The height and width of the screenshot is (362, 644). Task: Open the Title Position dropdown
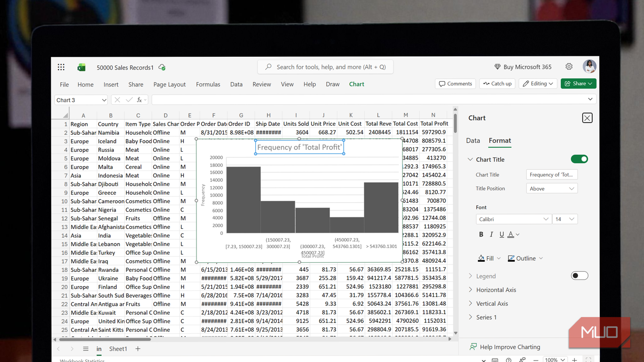tap(551, 188)
